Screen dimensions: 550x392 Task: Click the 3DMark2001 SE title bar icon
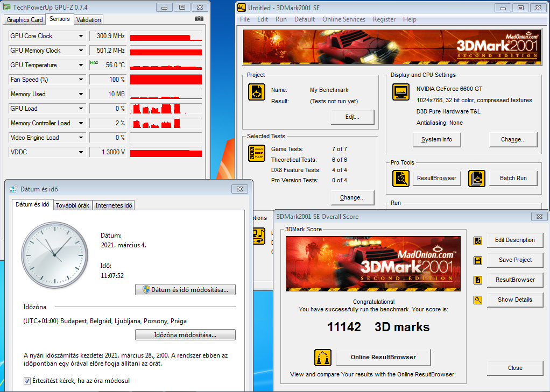(x=242, y=8)
